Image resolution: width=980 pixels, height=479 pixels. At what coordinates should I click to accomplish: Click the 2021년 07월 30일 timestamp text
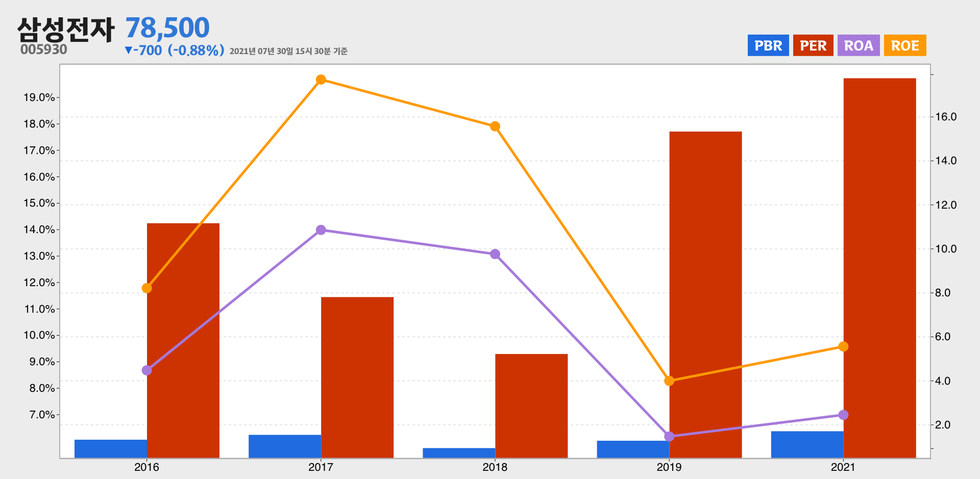[x=288, y=51]
